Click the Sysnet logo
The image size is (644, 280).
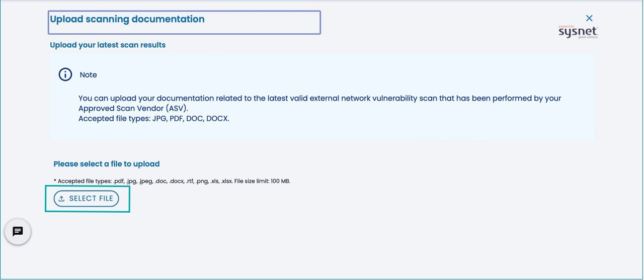(x=578, y=32)
